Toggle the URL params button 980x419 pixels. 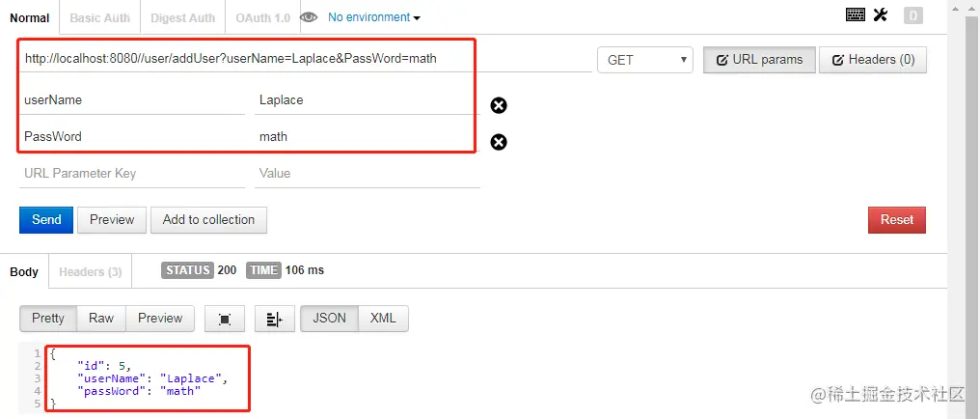[759, 60]
